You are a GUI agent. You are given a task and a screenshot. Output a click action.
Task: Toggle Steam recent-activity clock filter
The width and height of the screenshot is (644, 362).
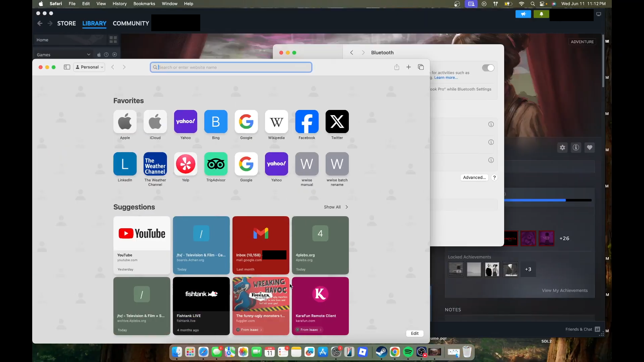point(106,55)
